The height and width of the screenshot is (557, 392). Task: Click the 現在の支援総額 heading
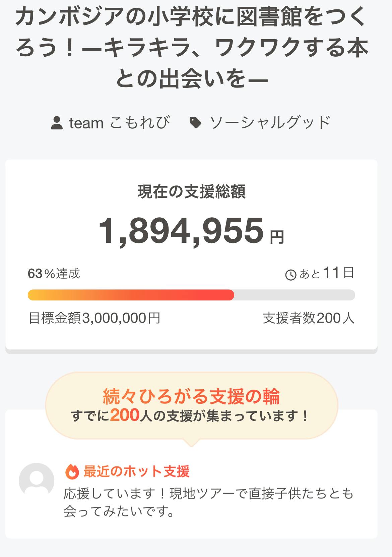pos(192,191)
